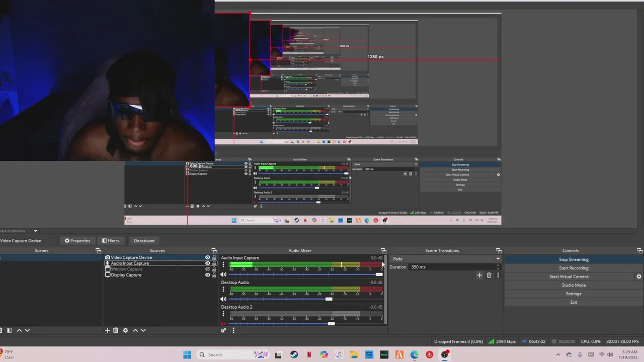Open Audio Input Capture options dots
The image size is (644, 362).
(x=223, y=265)
